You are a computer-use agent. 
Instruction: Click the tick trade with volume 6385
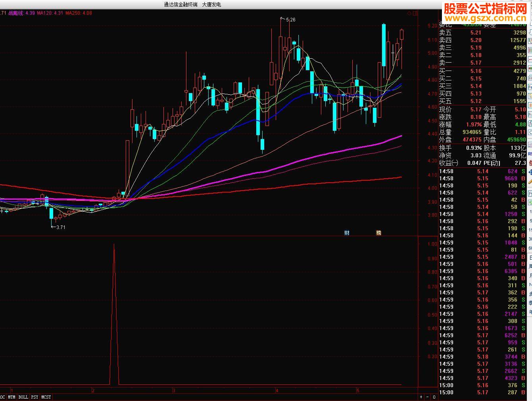(x=482, y=271)
